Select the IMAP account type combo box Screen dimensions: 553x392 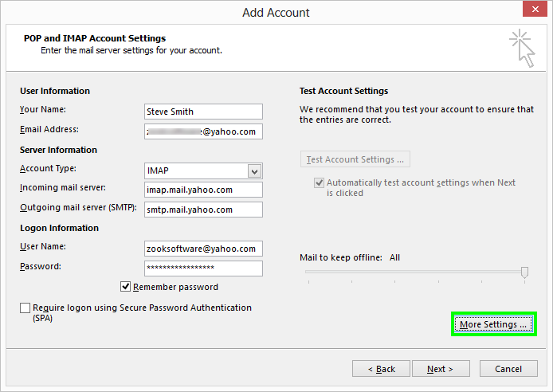click(196, 171)
